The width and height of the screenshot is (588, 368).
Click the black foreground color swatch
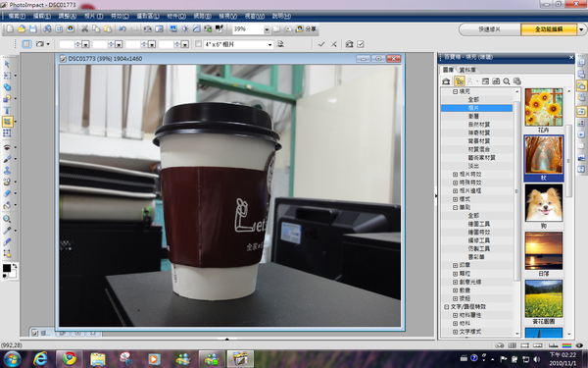click(7, 268)
